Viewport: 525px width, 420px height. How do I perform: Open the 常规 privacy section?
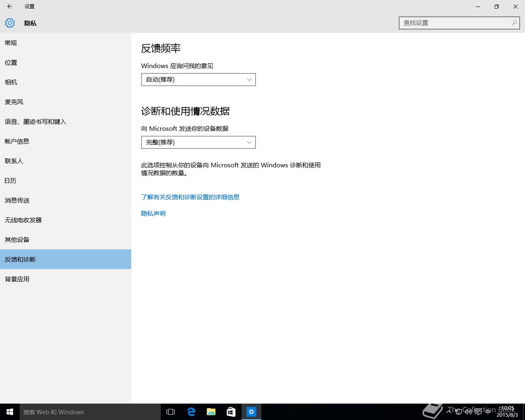pos(66,43)
